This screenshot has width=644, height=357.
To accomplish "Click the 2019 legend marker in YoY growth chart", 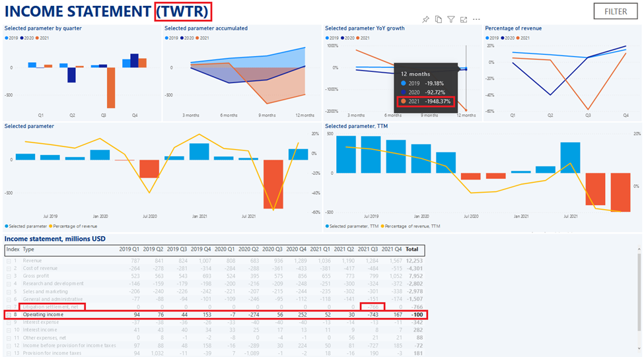I will pyautogui.click(x=328, y=38).
